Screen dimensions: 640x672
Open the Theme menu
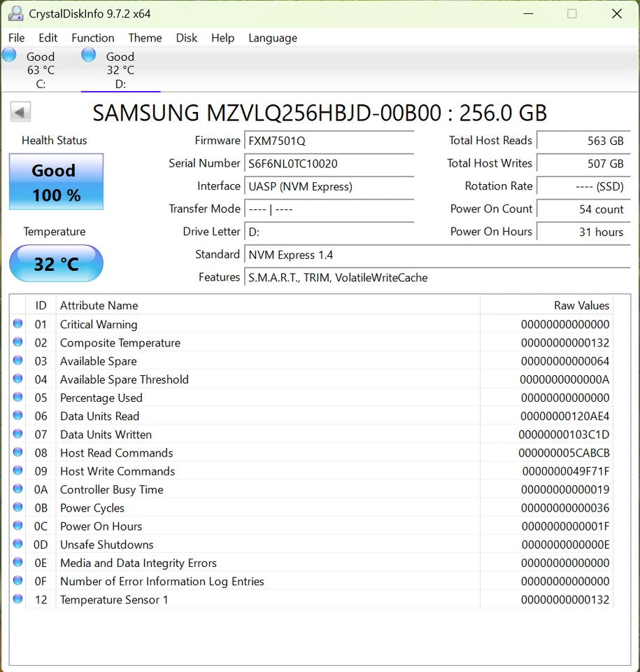coord(145,38)
